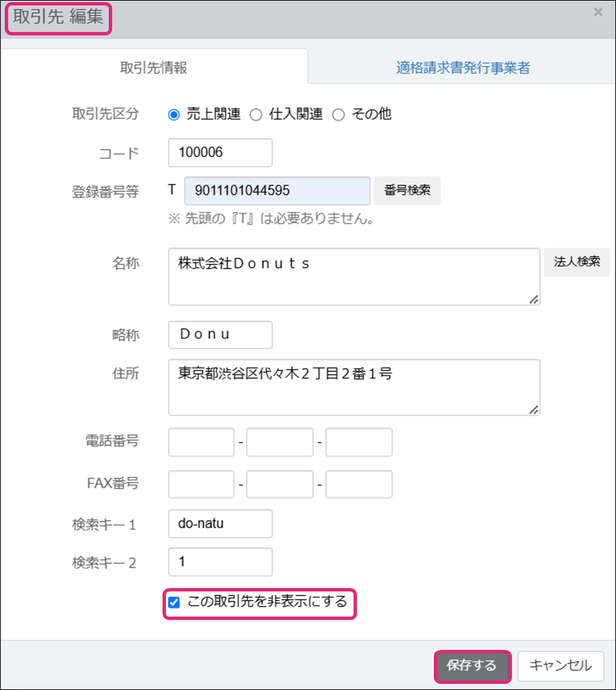Save changes with 保存する button
The height and width of the screenshot is (690, 616).
point(472,666)
